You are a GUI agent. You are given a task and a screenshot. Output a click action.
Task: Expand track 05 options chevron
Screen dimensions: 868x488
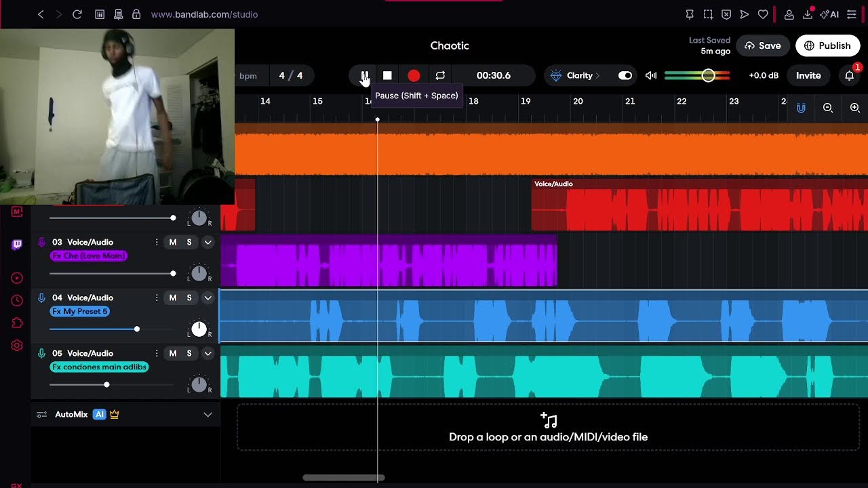tap(208, 353)
